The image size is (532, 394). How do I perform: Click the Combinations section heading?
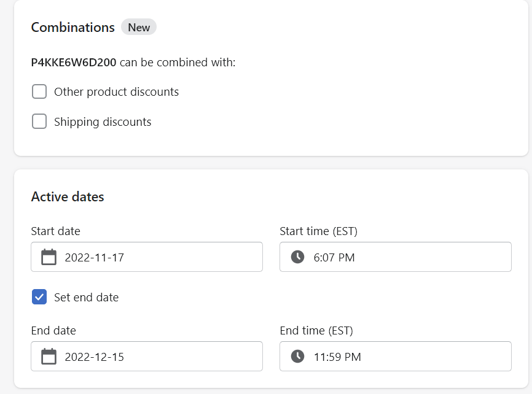point(72,28)
